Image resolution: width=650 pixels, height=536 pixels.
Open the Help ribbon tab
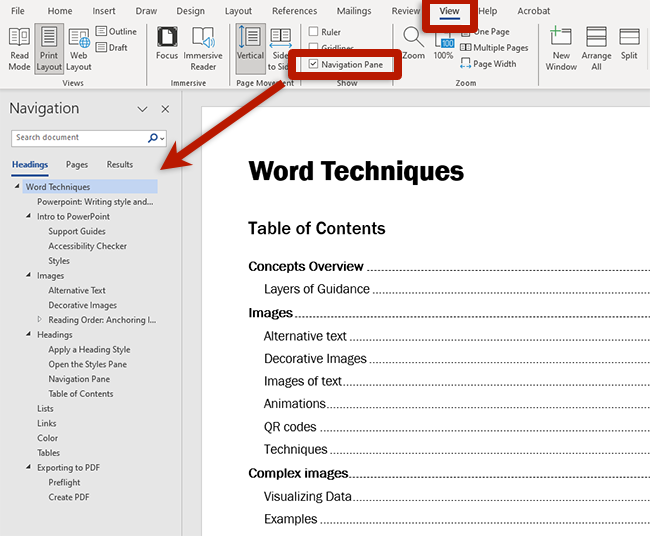coord(488,11)
